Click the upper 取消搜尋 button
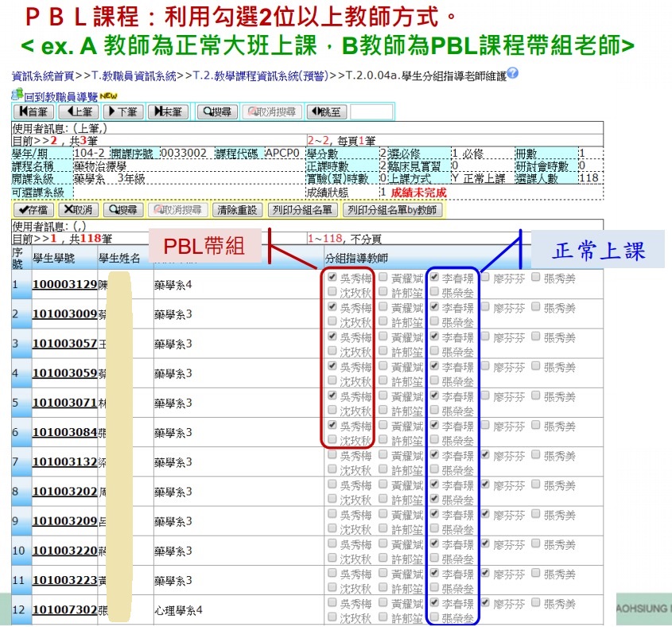Viewport: 672px width, 627px height. click(272, 112)
